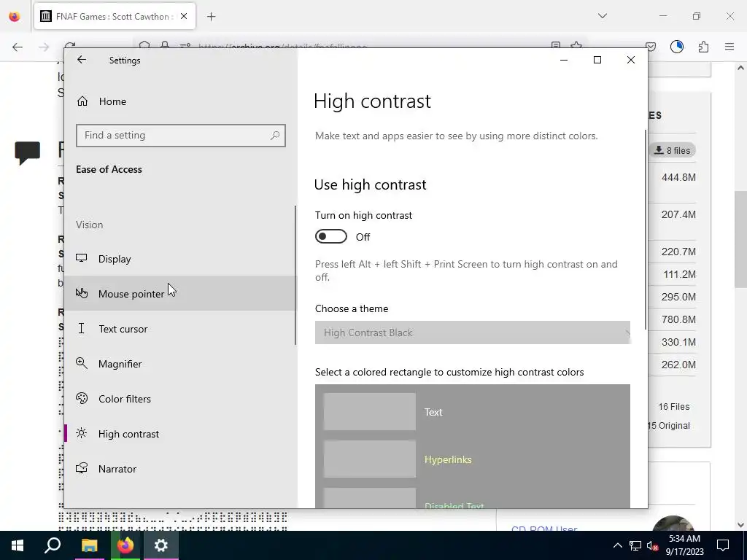Click the network tray icon
This screenshot has width=747, height=560.
click(x=635, y=545)
